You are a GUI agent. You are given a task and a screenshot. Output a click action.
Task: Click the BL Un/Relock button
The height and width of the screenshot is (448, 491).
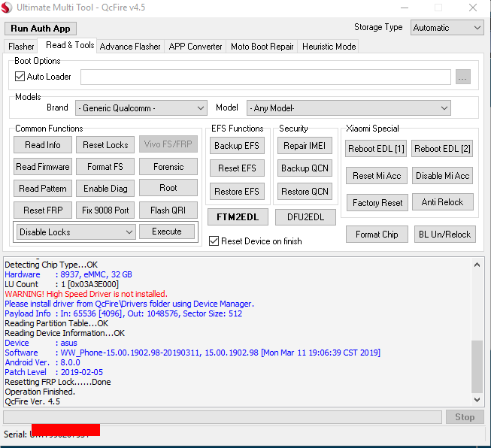click(445, 235)
